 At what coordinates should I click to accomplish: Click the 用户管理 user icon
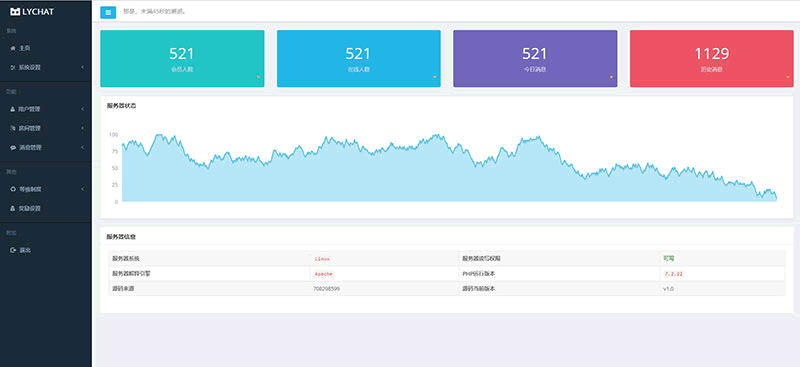click(13, 109)
